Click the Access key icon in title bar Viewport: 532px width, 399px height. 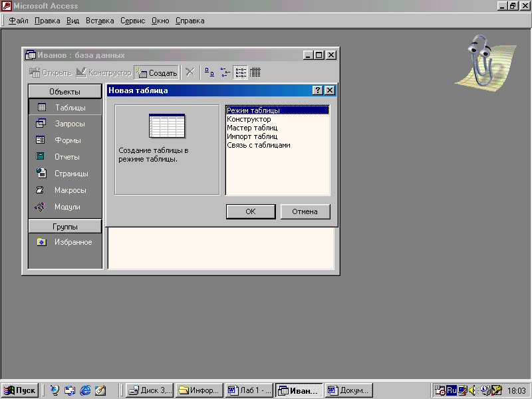tap(7, 6)
